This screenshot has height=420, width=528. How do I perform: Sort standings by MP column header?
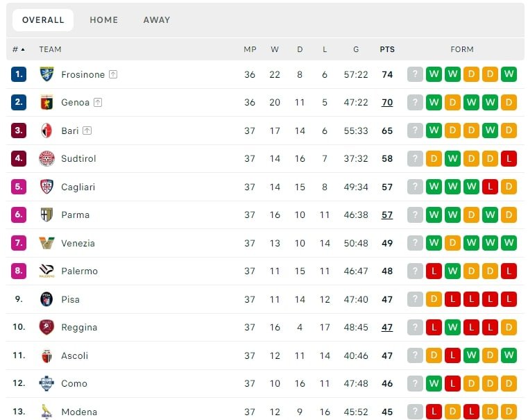[250, 49]
